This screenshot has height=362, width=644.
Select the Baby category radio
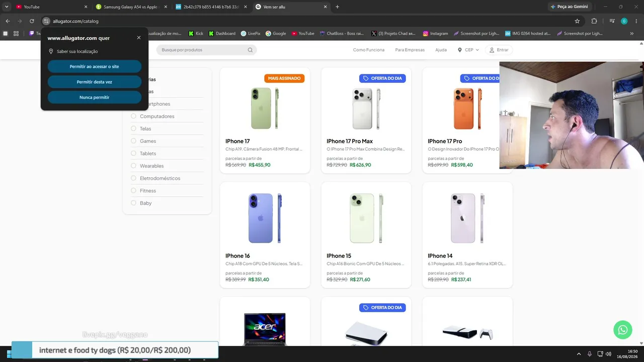click(x=133, y=203)
